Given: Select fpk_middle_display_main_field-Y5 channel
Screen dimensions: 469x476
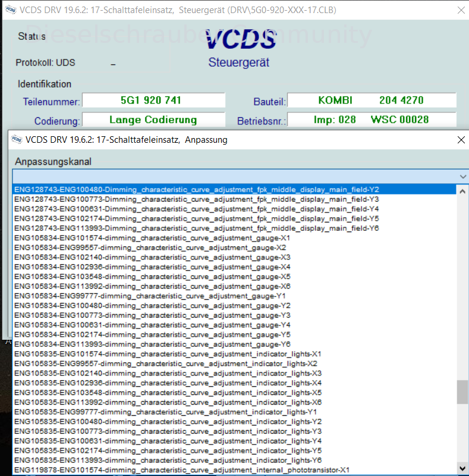Looking at the screenshot, I should coord(234,218).
